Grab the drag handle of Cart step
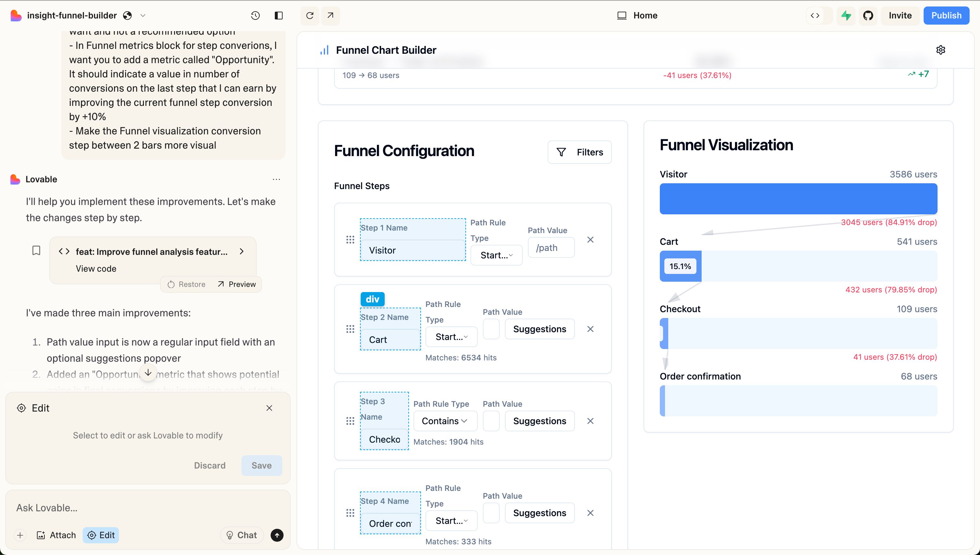980x555 pixels. [350, 329]
